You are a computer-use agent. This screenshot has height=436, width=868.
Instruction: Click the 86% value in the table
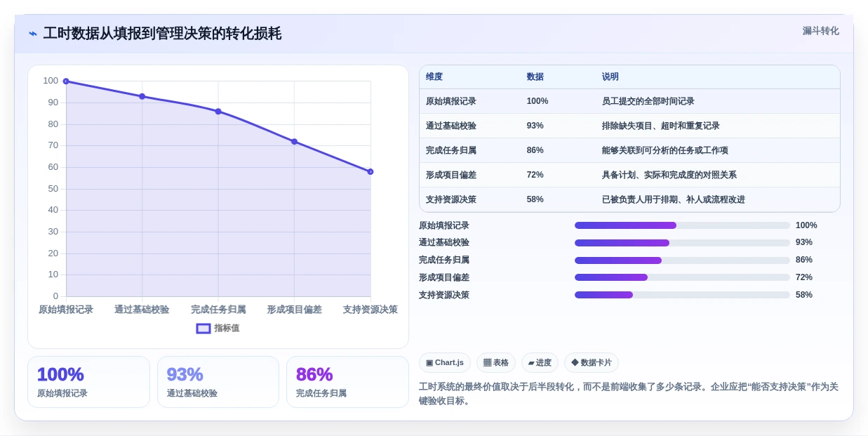pyautogui.click(x=535, y=150)
